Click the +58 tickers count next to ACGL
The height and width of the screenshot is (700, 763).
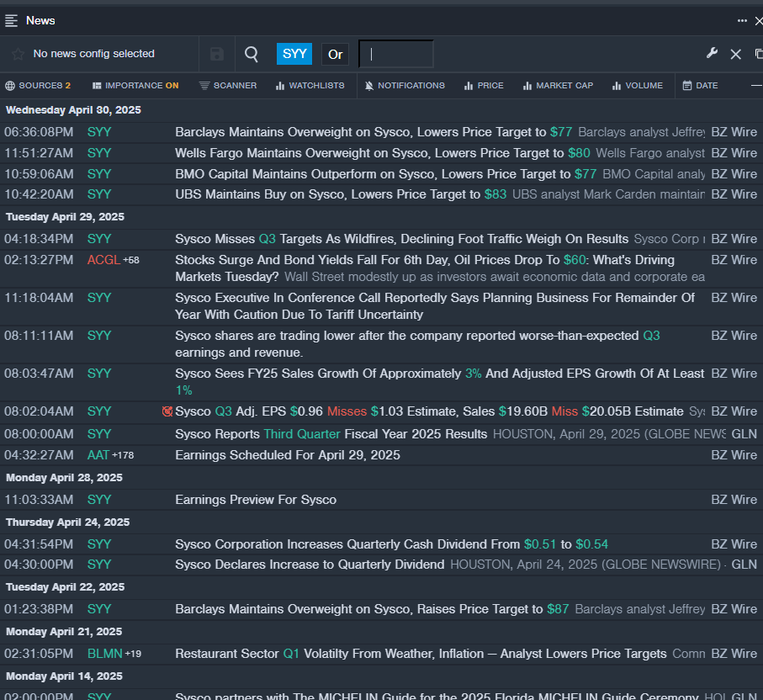tap(131, 261)
